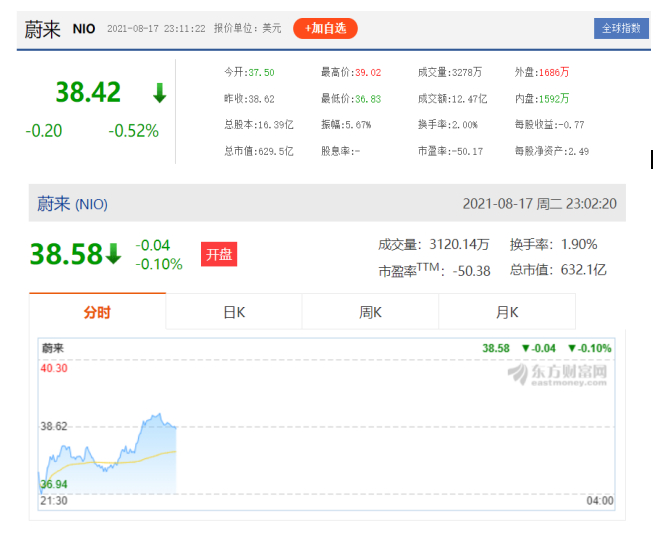Click the -0.10% change beside 38.58

pos(159,264)
